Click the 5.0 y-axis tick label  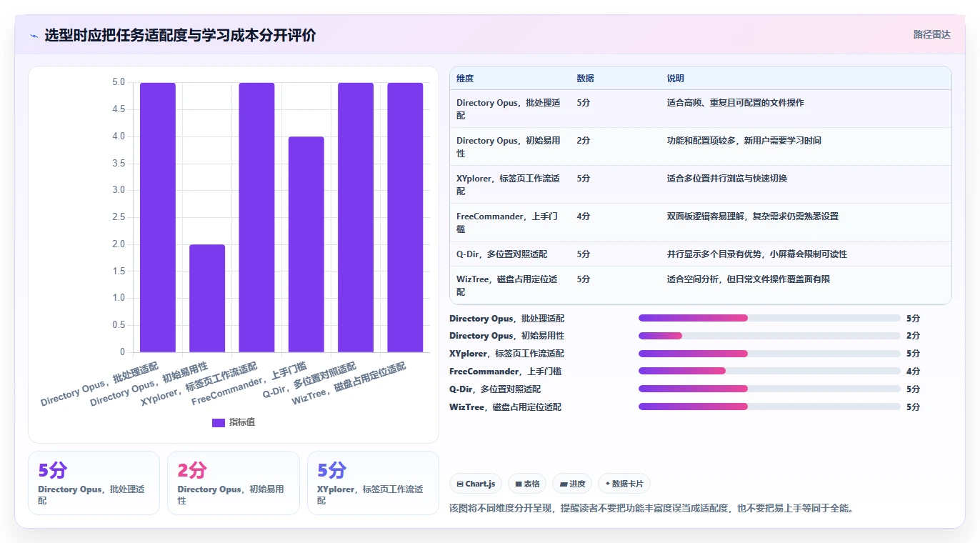click(x=118, y=82)
